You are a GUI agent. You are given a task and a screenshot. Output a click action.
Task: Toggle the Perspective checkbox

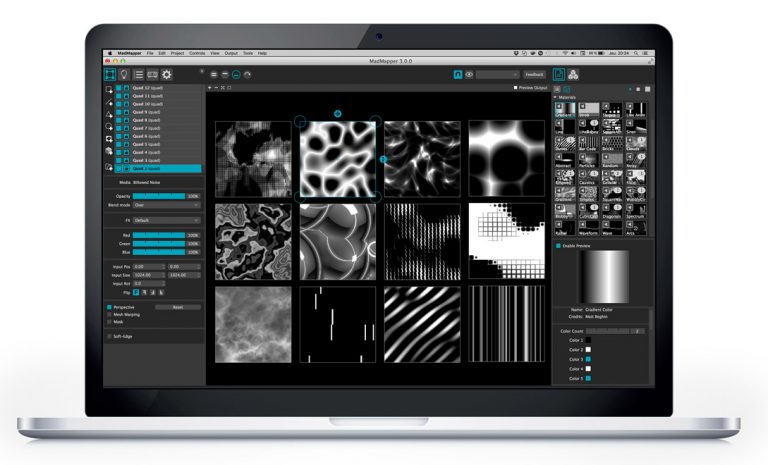109,307
